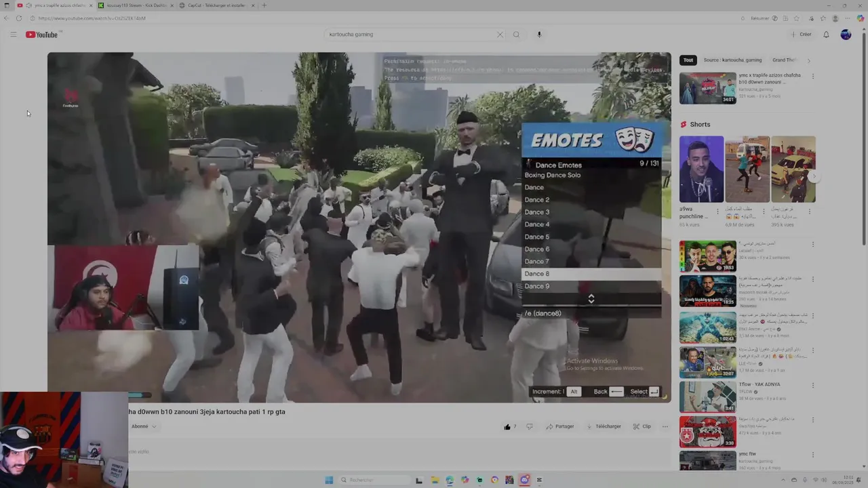Click the search magnifier button
The image size is (868, 488).
point(516,35)
